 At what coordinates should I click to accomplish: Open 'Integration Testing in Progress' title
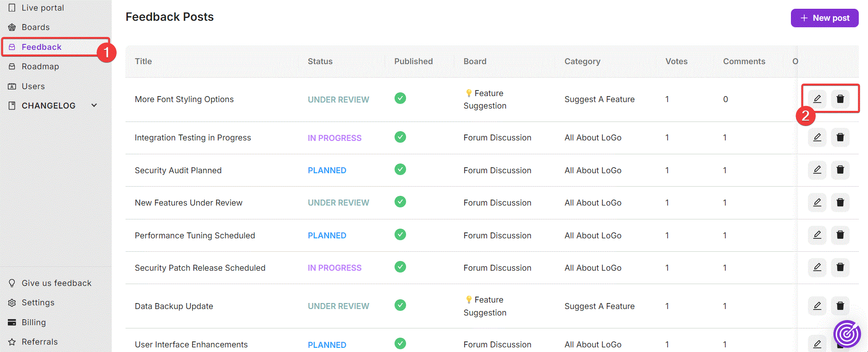193,138
